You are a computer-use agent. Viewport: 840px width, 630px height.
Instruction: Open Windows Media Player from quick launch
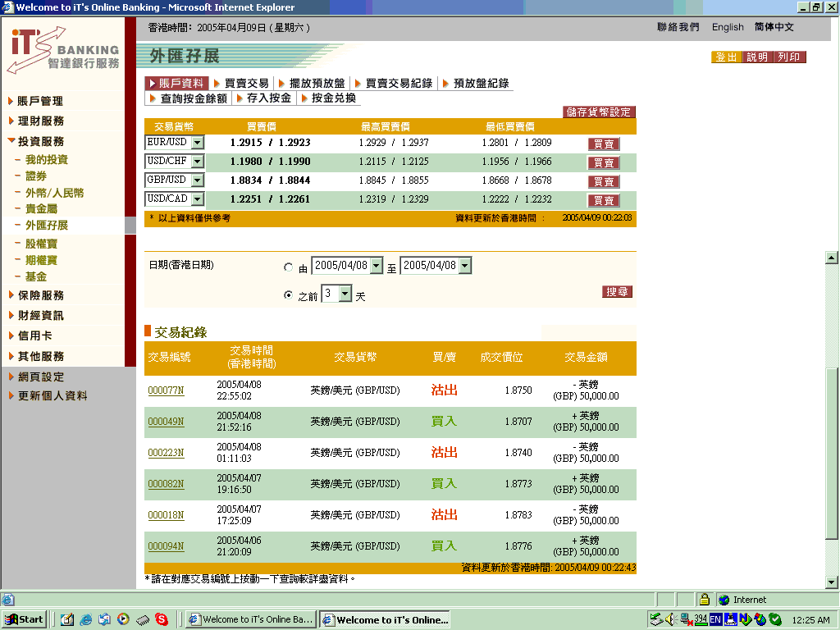123,619
